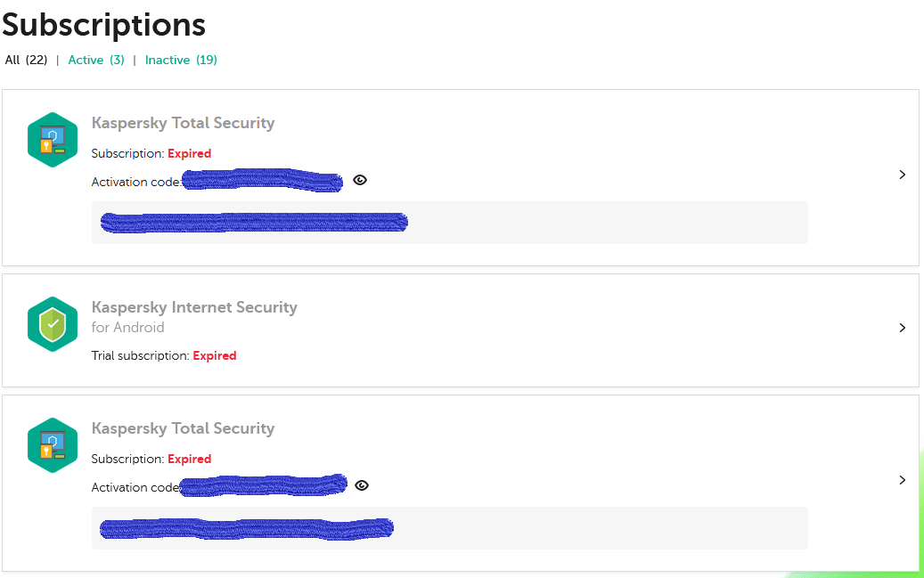Switch to the Active (3) subscriptions filter
The image size is (924, 578).
coord(96,60)
